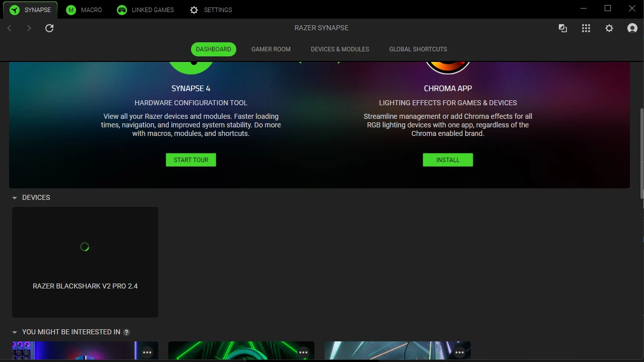644x362 pixels.
Task: Click the Synapse 4 heading text
Action: (x=191, y=89)
